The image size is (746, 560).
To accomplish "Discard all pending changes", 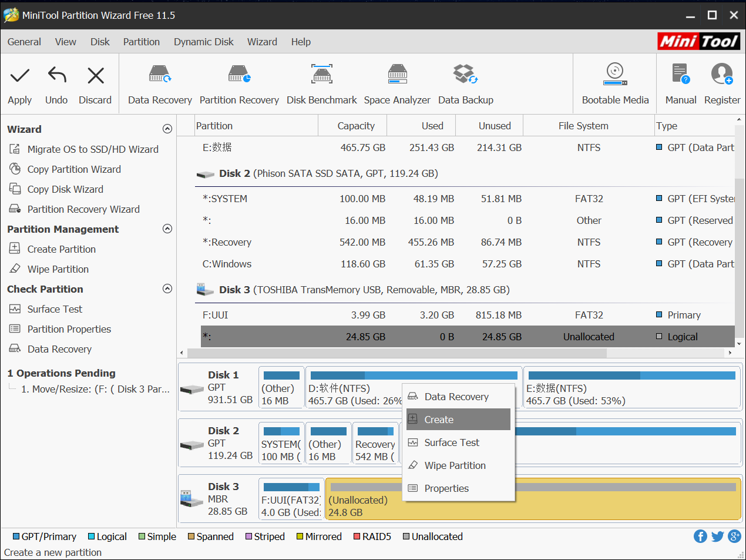I will pos(95,76).
